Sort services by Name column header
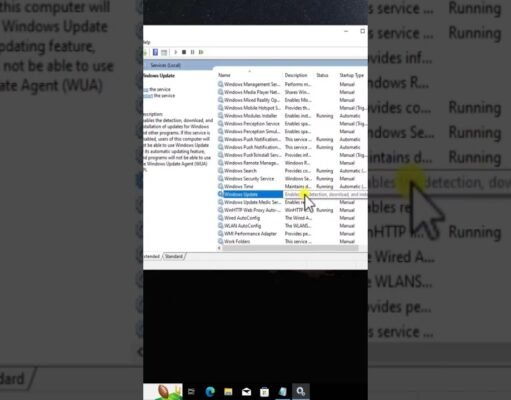The image size is (511, 400). click(x=224, y=75)
